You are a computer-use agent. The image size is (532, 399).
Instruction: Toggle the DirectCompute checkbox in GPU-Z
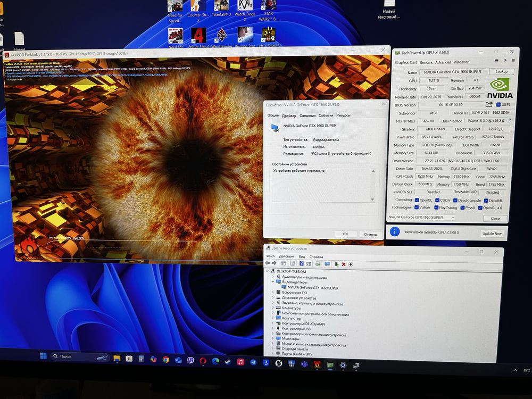pos(455,201)
